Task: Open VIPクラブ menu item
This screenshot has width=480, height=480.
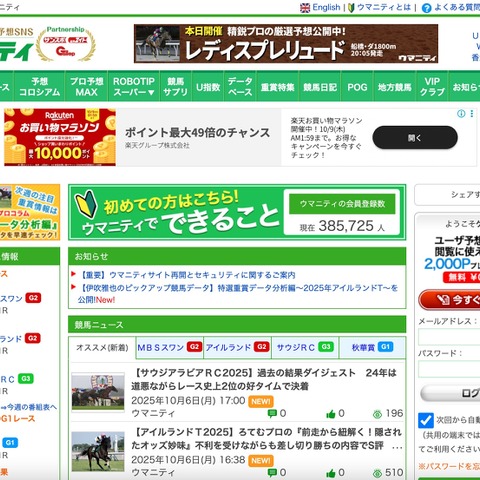Action: coord(432,87)
